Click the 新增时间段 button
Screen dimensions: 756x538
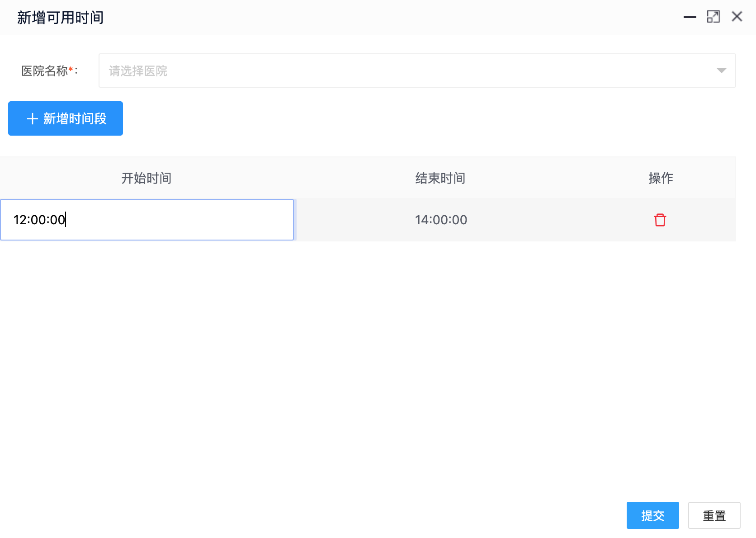click(66, 118)
